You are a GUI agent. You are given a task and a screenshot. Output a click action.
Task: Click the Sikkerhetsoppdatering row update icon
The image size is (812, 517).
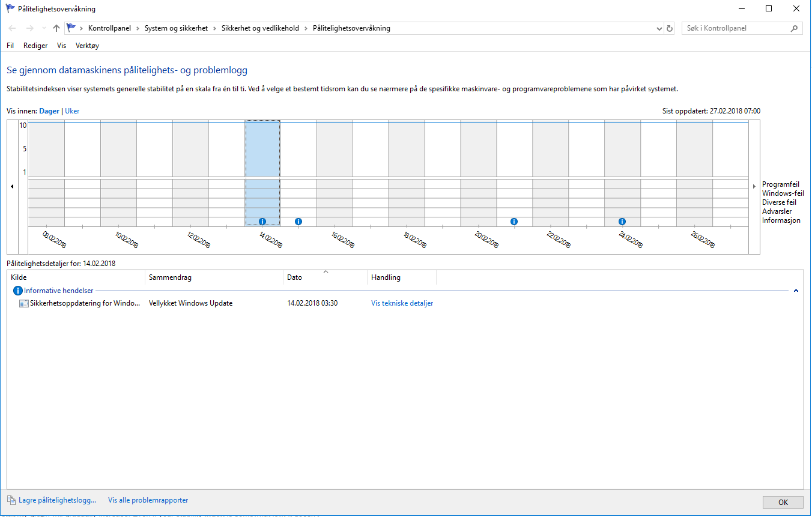24,304
